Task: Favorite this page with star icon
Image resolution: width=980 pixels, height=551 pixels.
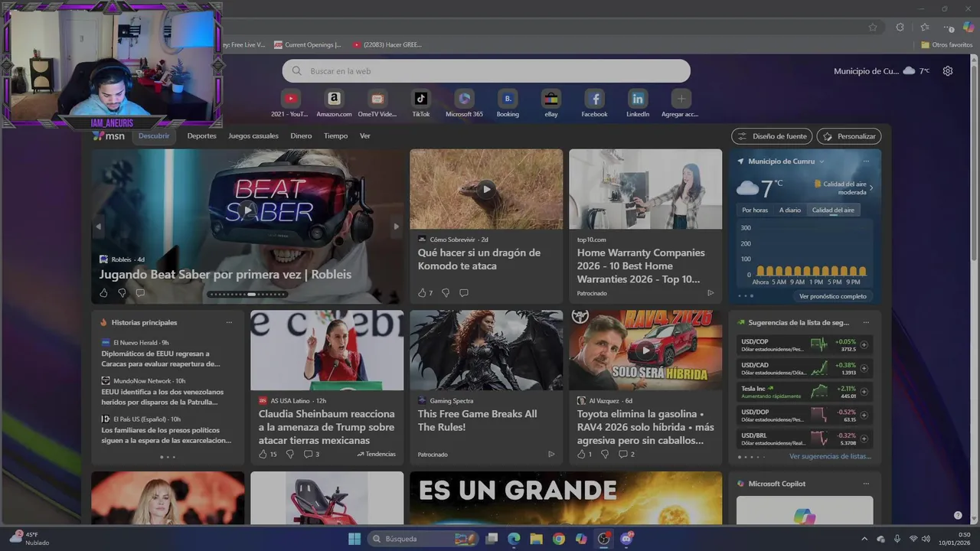Action: click(x=873, y=27)
